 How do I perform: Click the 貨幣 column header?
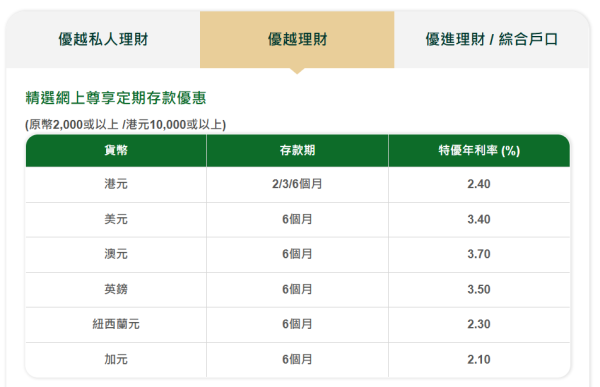[116, 150]
